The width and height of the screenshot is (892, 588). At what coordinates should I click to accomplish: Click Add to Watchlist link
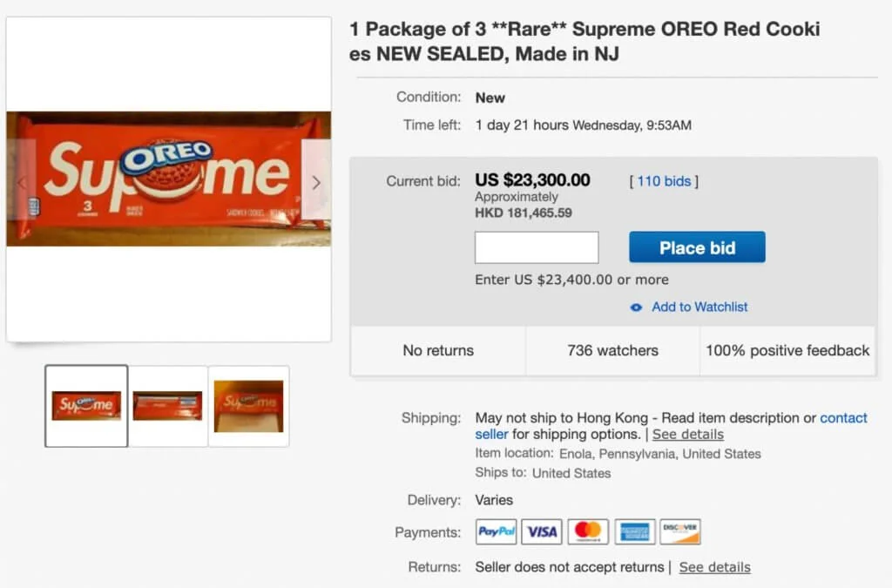(699, 307)
